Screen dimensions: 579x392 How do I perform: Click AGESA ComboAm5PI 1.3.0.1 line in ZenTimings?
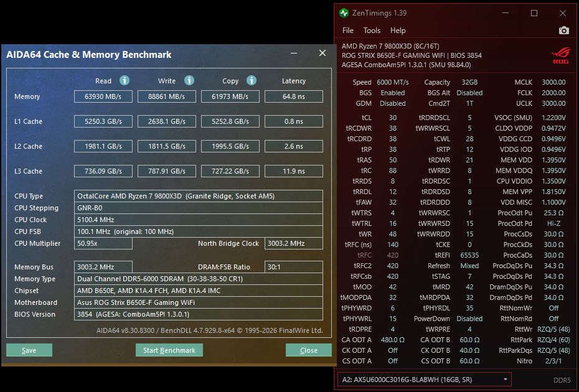coord(406,65)
